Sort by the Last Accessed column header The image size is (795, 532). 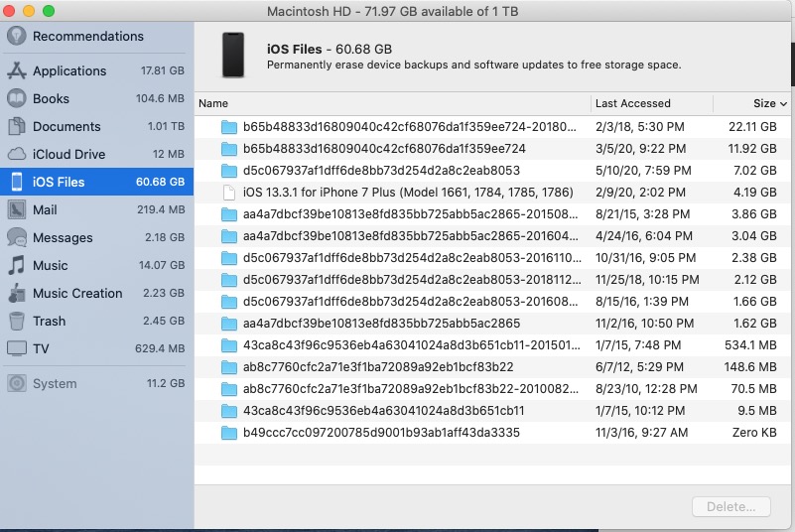[633, 103]
